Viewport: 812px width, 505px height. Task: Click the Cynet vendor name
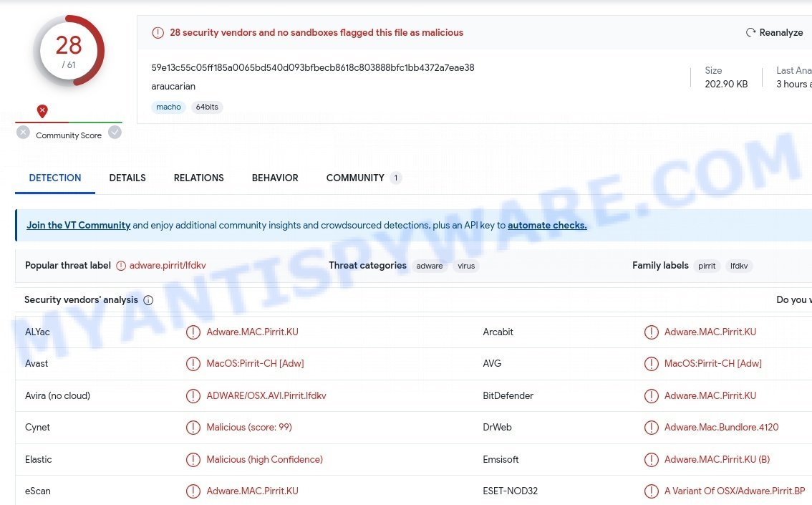click(37, 428)
